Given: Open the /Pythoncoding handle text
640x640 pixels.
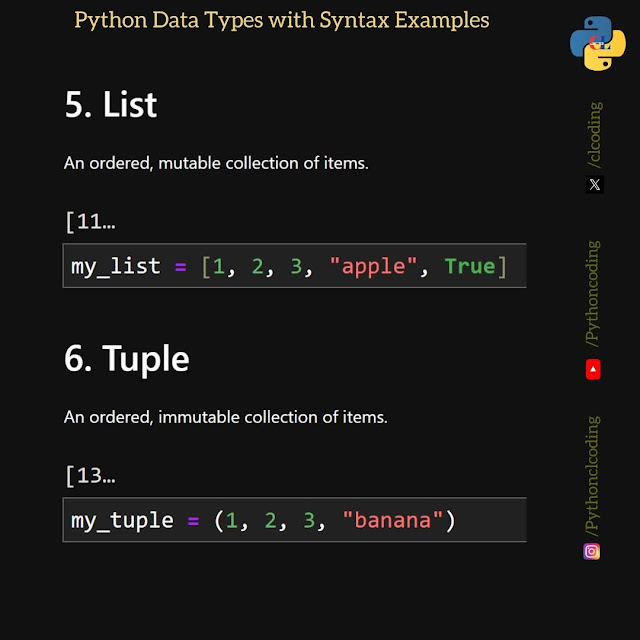Looking at the screenshot, I should 593,293.
